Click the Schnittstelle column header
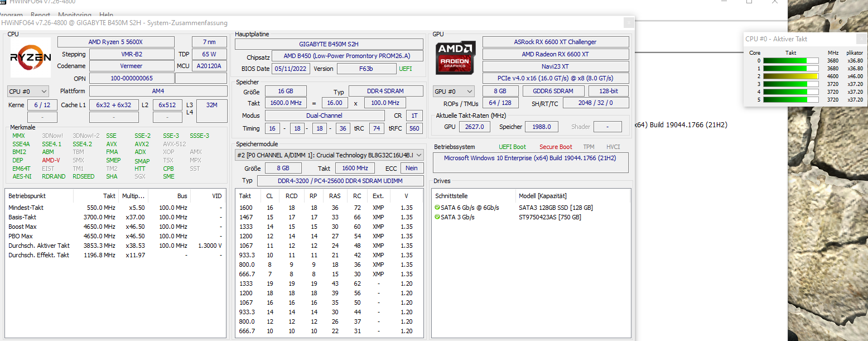The width and height of the screenshot is (868, 341). [x=475, y=196]
